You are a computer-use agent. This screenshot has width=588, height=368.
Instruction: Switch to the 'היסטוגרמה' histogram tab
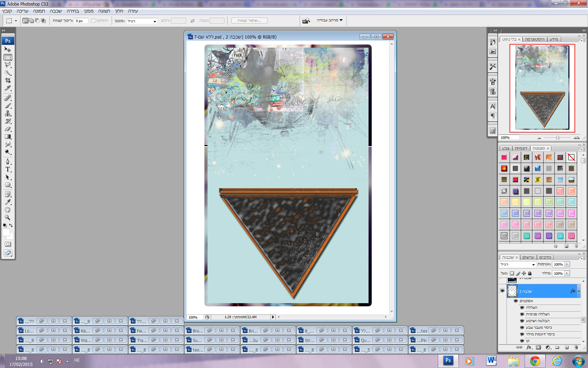click(534, 39)
